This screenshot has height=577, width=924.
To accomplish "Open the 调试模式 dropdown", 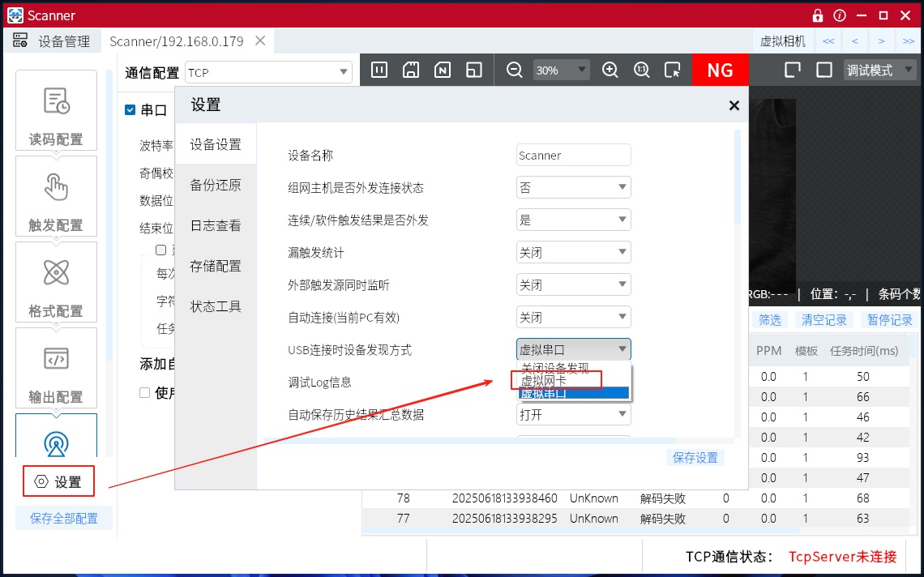I will point(879,71).
